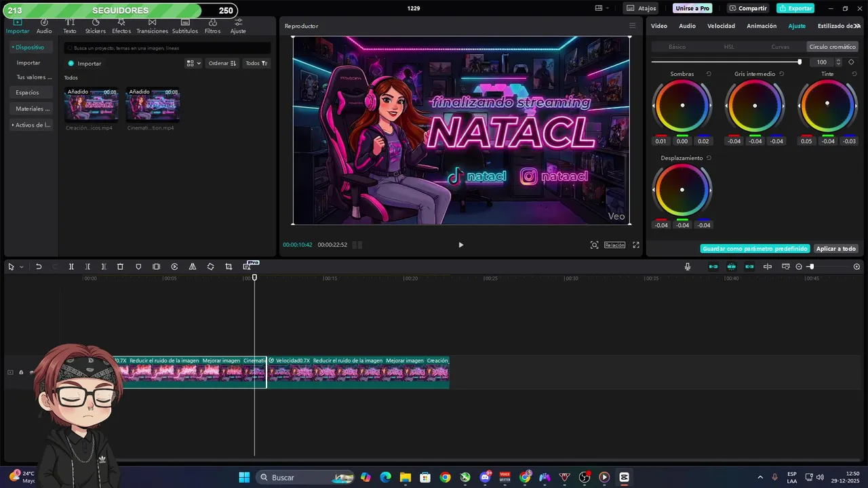The width and height of the screenshot is (868, 488).
Task: Toggle the timeline track lock
Action: [21, 372]
